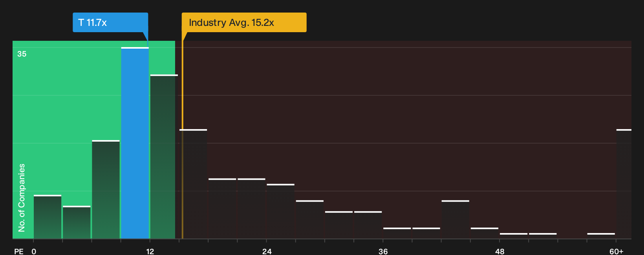
Task: Click the 24 x-axis tick label
Action: tap(267, 251)
